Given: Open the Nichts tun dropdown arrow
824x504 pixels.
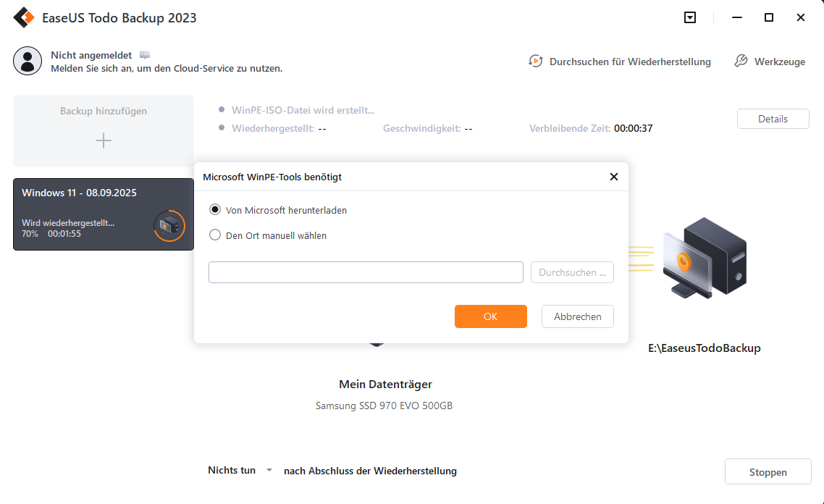Looking at the screenshot, I should pos(269,470).
